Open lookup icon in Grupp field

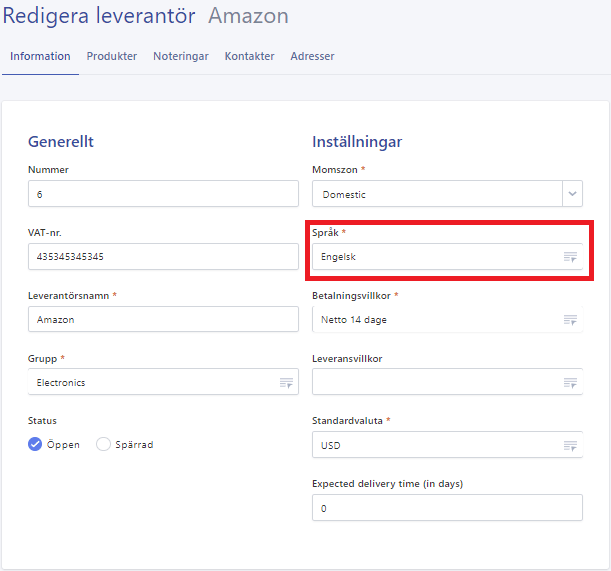286,383
